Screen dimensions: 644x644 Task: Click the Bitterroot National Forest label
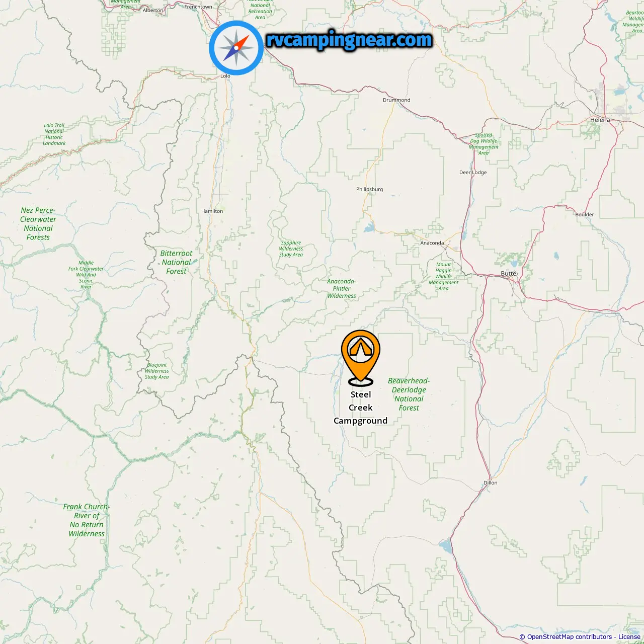tap(176, 262)
